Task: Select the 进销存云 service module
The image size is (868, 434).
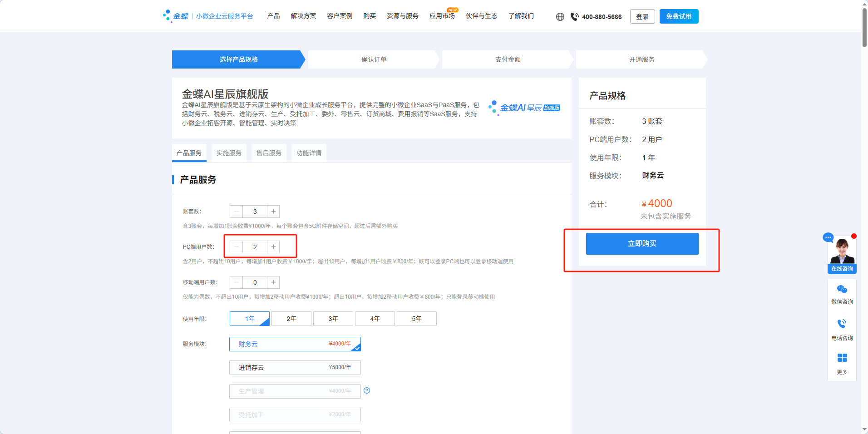Action: [x=295, y=368]
